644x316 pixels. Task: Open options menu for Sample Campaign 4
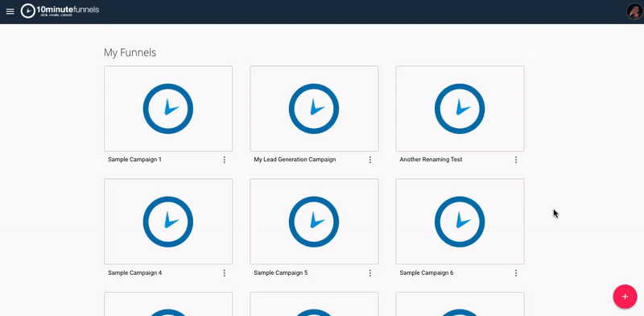[x=225, y=272]
